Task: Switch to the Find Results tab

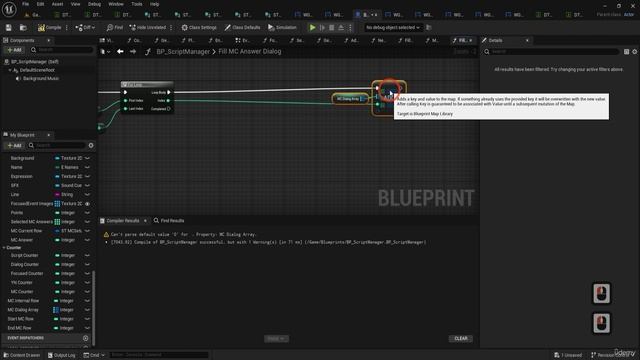Action: [x=169, y=220]
